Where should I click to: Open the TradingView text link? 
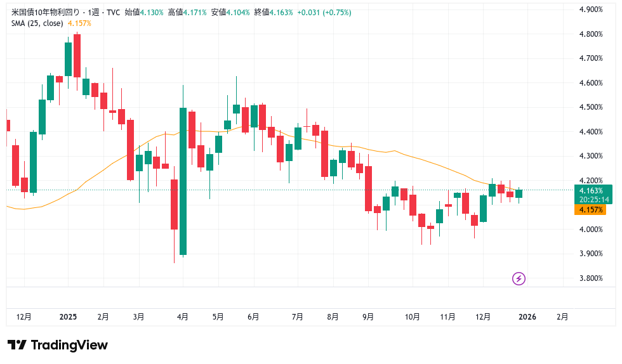[x=69, y=345]
